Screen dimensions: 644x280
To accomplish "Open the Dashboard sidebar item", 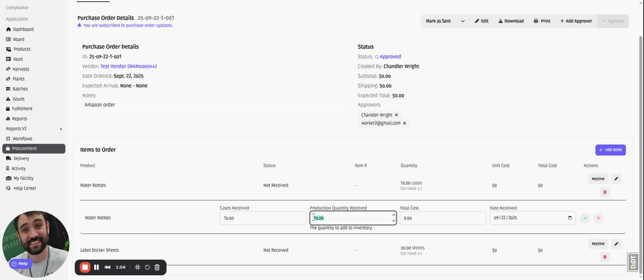I will [20, 29].
